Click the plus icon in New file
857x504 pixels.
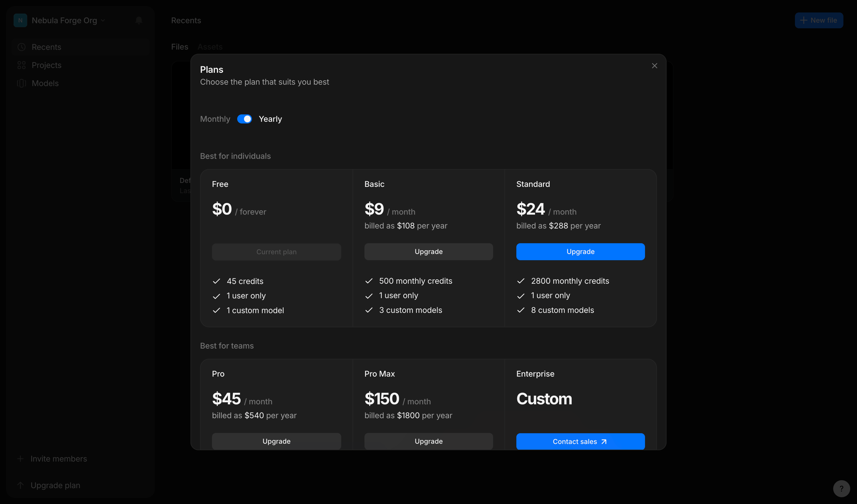click(803, 20)
